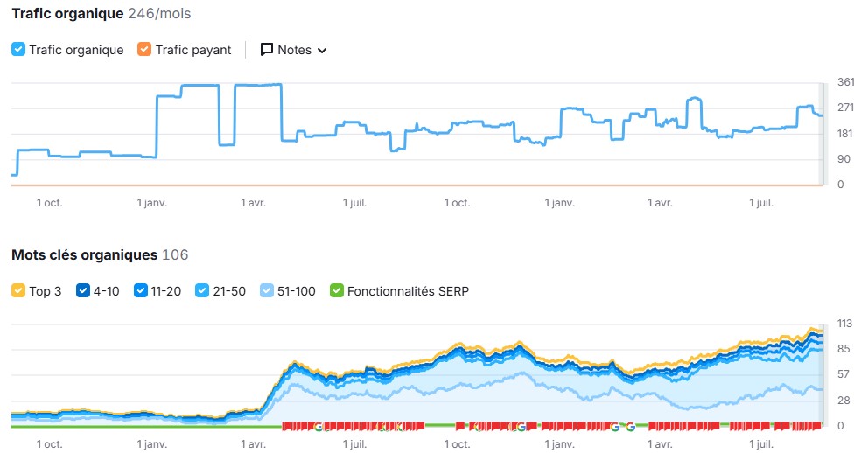Toggle the 4-10 positions checkbox
Image resolution: width=868 pixels, height=453 pixels.
(x=84, y=291)
